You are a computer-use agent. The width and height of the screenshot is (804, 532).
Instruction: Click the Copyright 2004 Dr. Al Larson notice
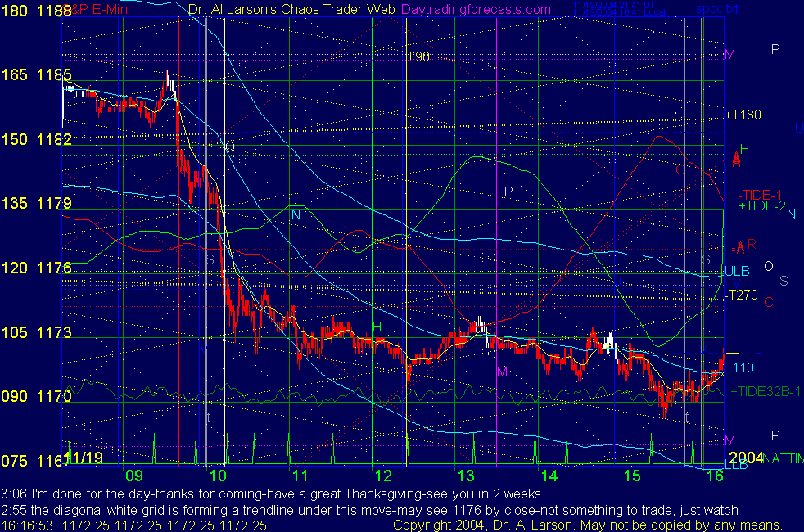point(588,525)
